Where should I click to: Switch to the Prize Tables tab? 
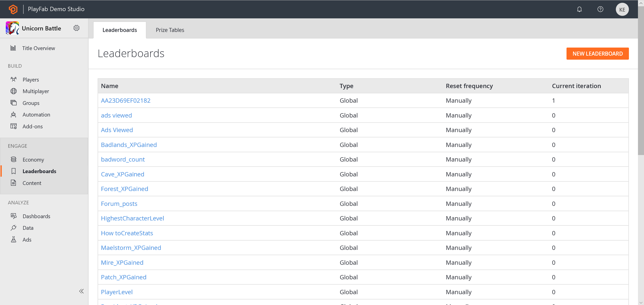pyautogui.click(x=170, y=30)
